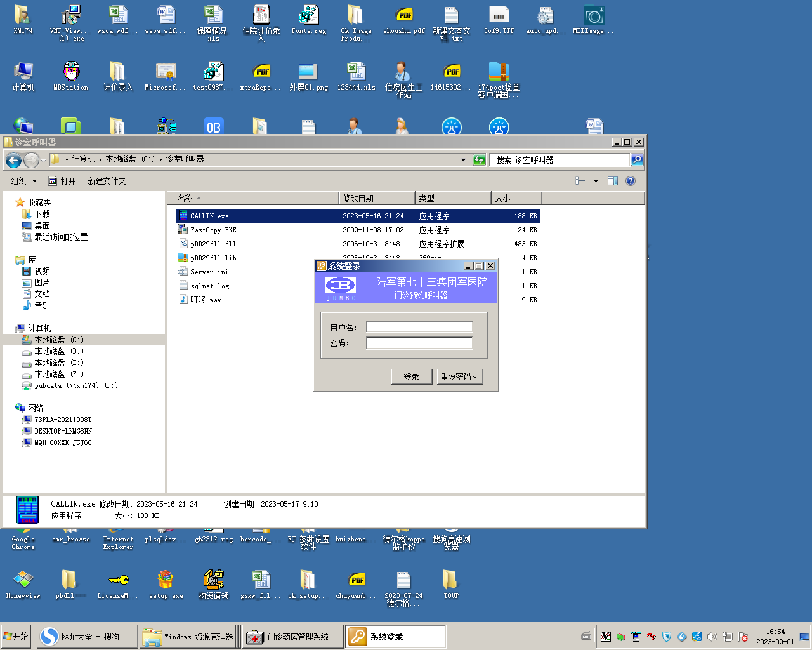This screenshot has width=812, height=650.
Task: Click the volume icon in system tray
Action: point(712,637)
